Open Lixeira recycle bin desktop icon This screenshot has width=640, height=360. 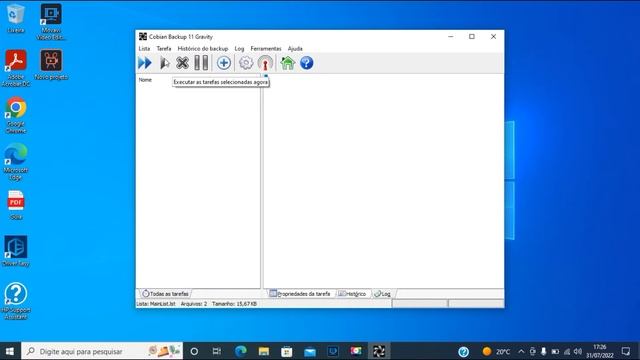pyautogui.click(x=16, y=18)
